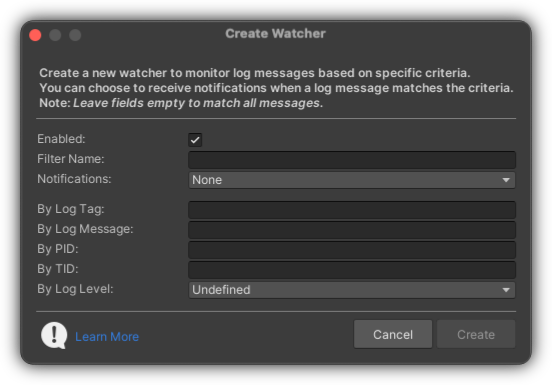Image resolution: width=552 pixels, height=385 pixels.
Task: Click the exclamation speech-bubble help icon
Action: tap(54, 335)
